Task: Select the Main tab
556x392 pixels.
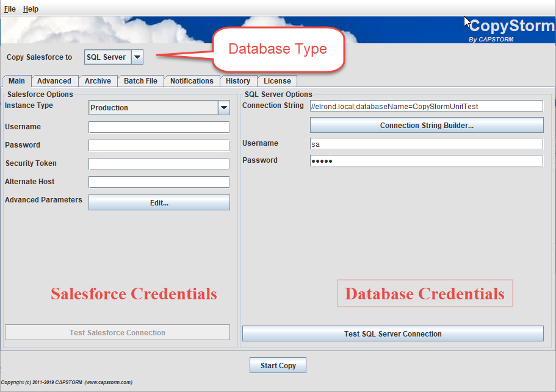Action: pyautogui.click(x=16, y=81)
